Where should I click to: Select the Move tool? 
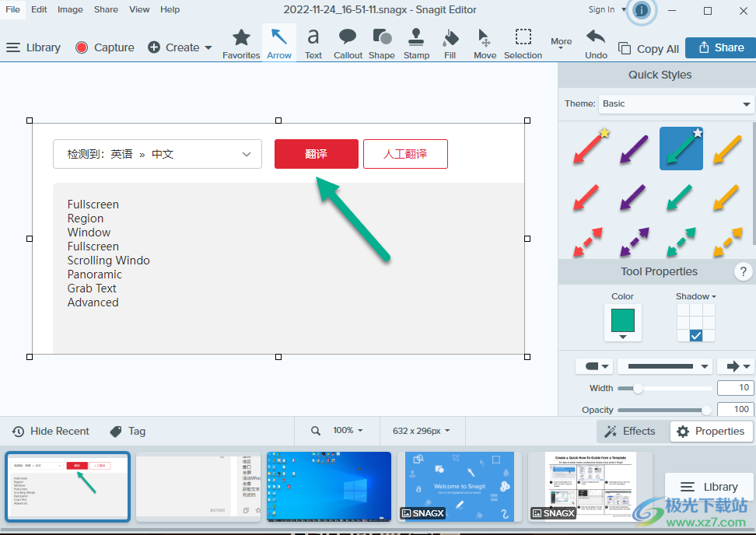point(485,44)
